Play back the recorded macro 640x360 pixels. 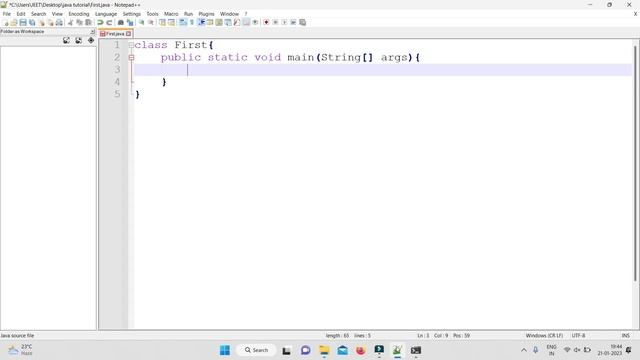point(284,22)
